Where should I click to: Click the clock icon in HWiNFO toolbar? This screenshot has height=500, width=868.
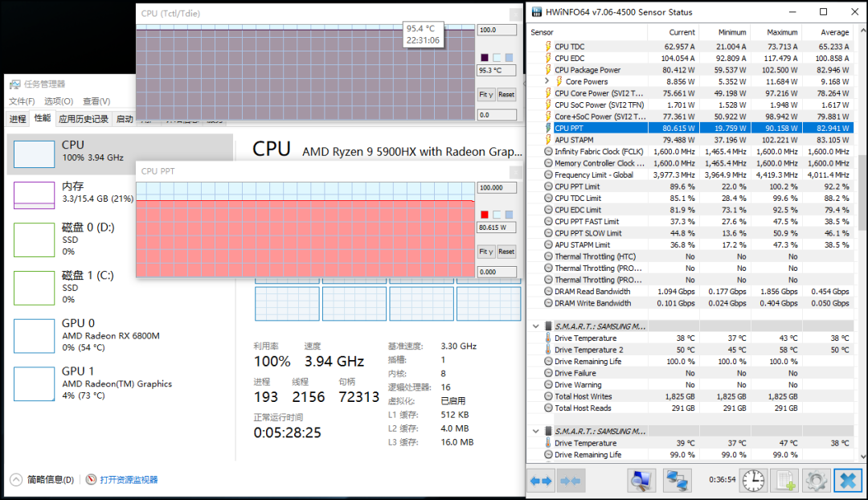[753, 481]
